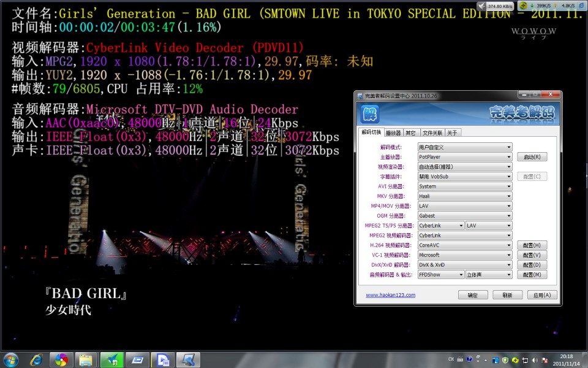Screen dimensions: 588x368
Task: Open the MKV 分离器 dropdown showing Haali
Action: coord(465,196)
